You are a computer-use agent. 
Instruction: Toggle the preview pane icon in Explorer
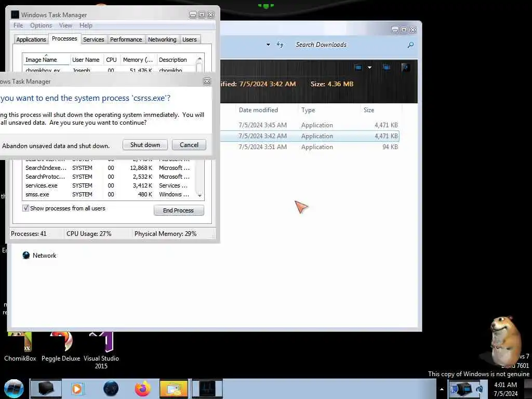click(387, 67)
